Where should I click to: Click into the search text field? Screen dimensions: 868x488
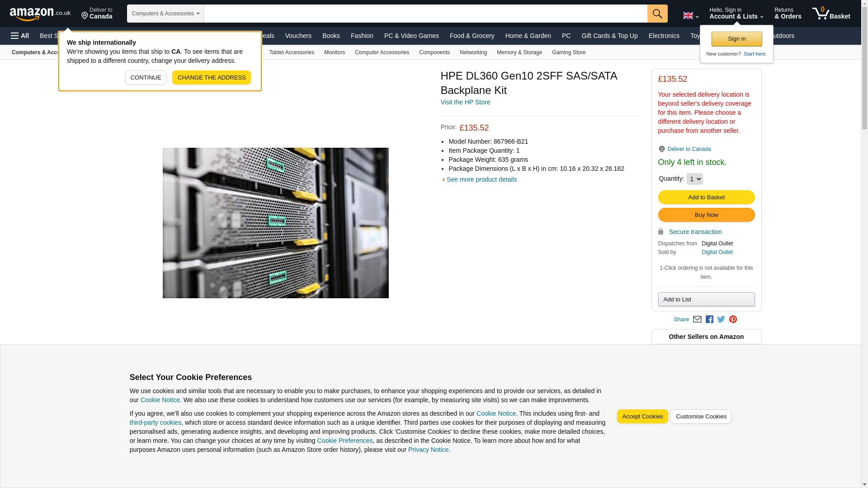(425, 14)
